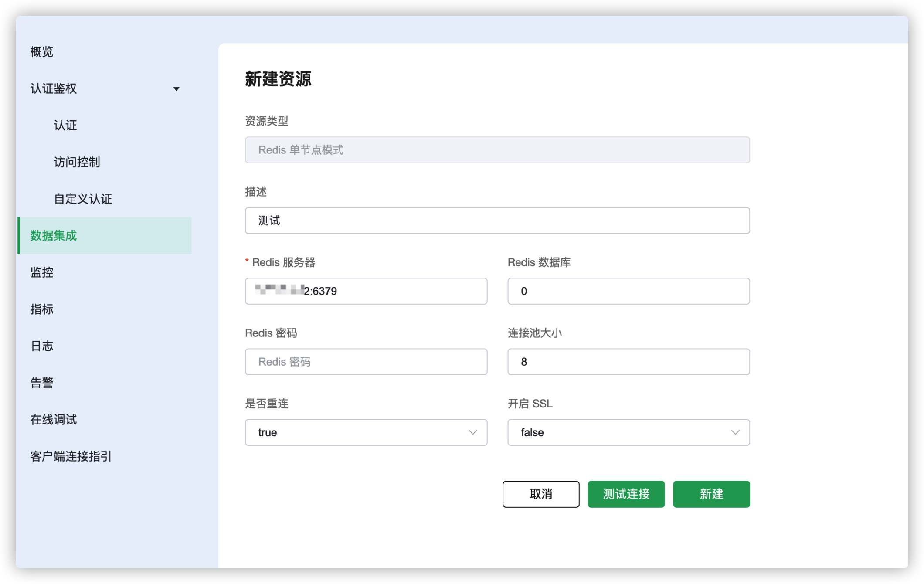924x584 pixels.
Task: Select 数据集成 in the sidebar
Action: tap(54, 236)
